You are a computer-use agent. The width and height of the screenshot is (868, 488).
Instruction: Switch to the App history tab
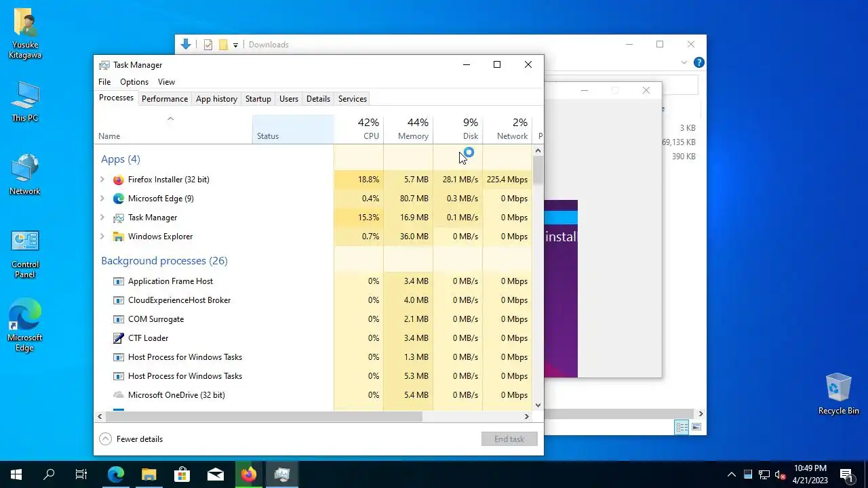pos(216,99)
